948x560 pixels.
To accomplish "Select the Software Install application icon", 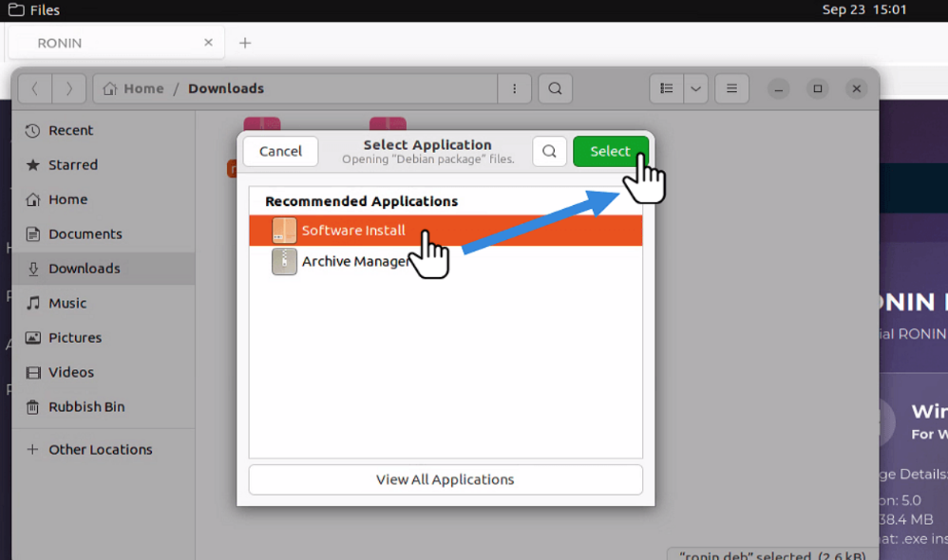I will tap(284, 231).
